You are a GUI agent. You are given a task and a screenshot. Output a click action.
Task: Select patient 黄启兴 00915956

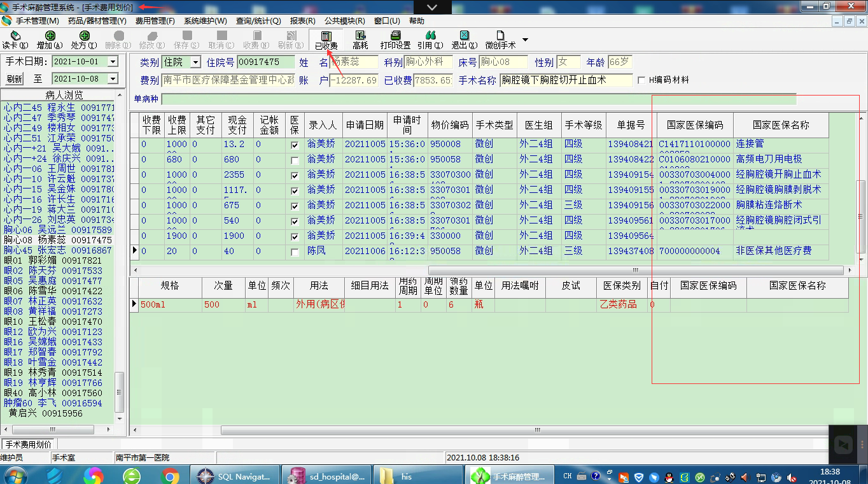[x=46, y=413]
